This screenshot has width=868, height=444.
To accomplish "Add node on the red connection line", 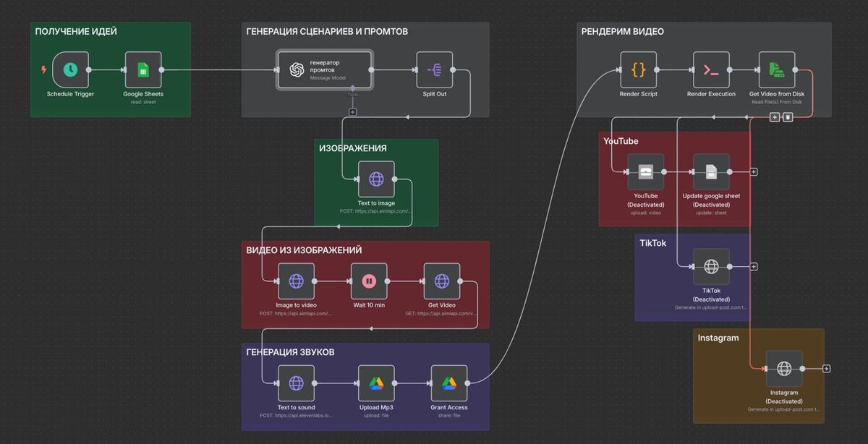I will (775, 117).
